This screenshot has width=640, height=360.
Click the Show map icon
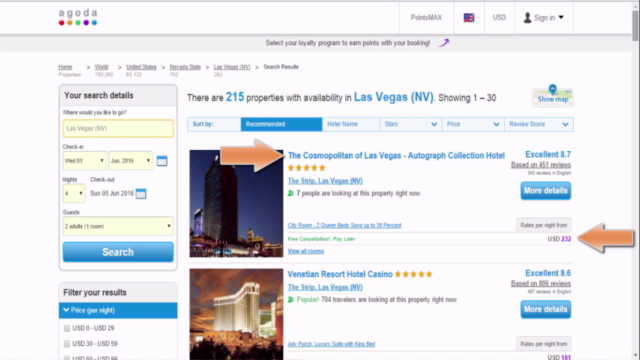pos(553,96)
